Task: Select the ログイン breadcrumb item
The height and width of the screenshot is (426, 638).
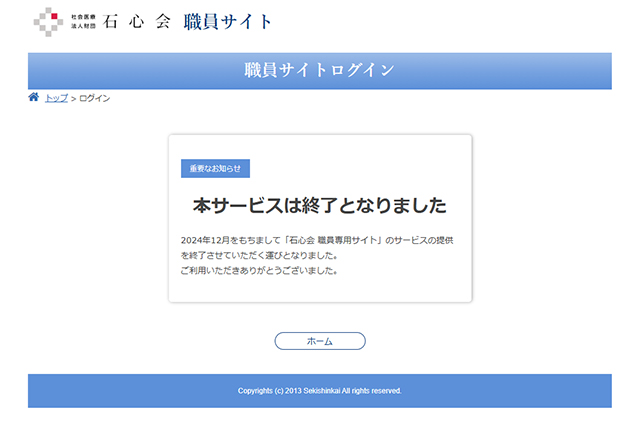Action: (x=94, y=98)
